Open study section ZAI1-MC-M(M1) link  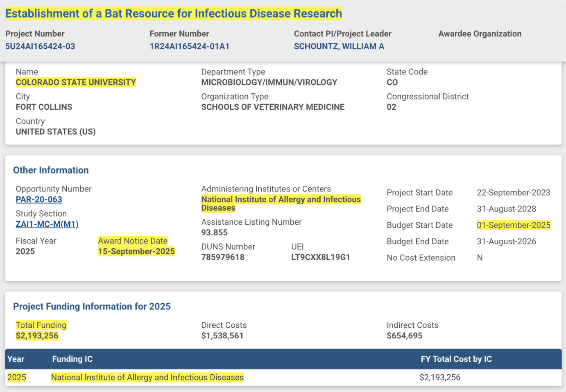[x=47, y=224]
